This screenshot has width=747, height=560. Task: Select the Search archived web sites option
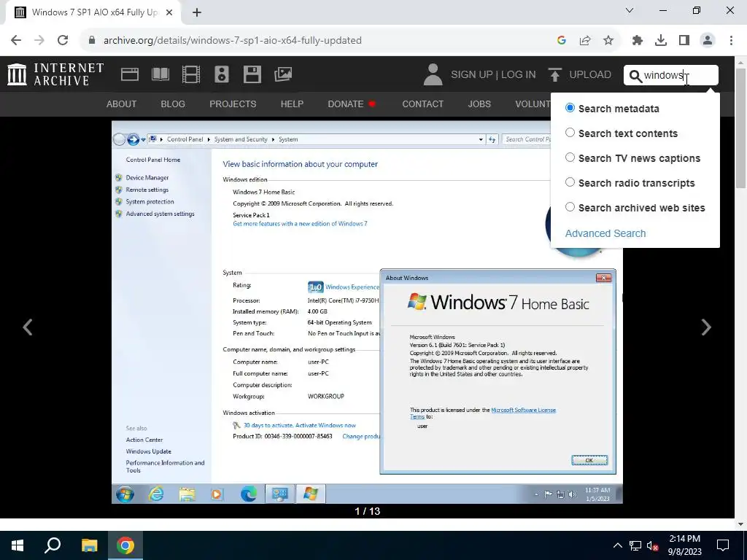[x=570, y=207]
